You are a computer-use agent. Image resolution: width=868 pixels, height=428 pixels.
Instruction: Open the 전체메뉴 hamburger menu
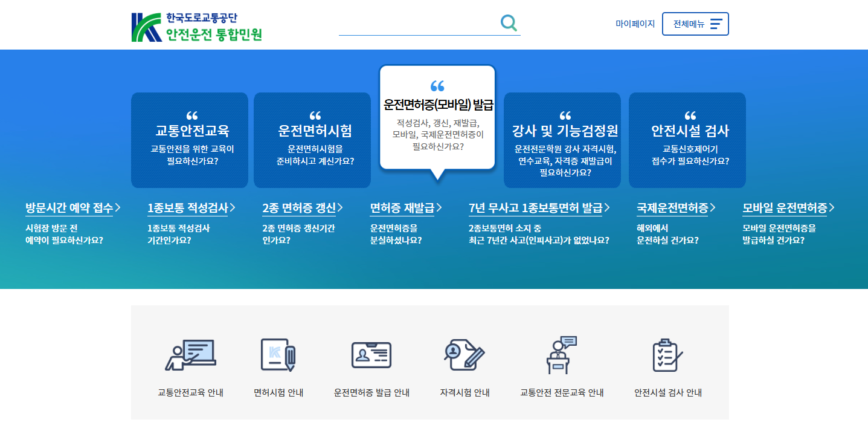click(x=695, y=24)
